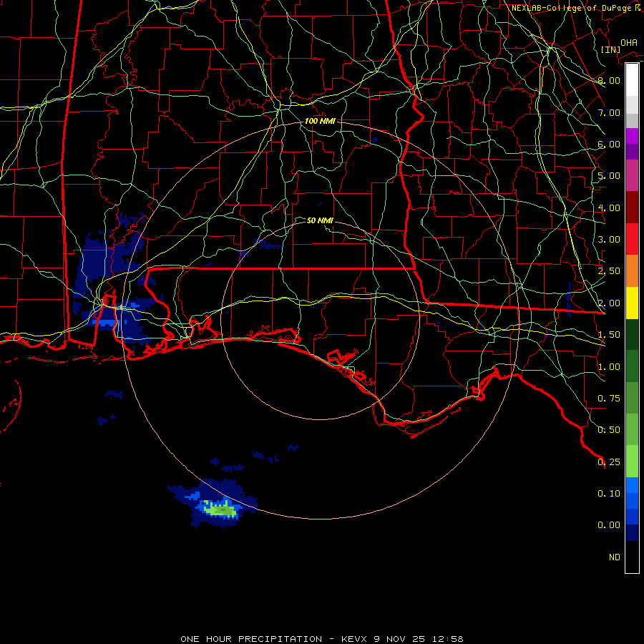This screenshot has height=644, width=644.
Task: Select the 5.00 legend value
Action: (609, 176)
